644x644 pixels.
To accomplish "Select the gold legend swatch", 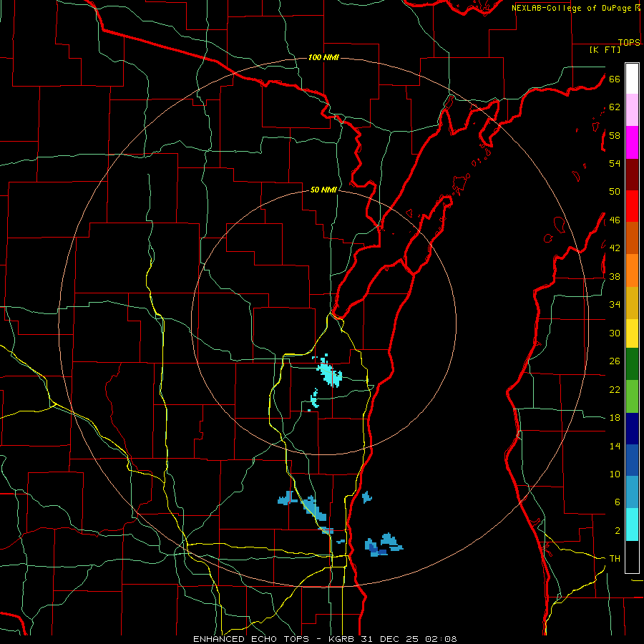I will pyautogui.click(x=632, y=303).
